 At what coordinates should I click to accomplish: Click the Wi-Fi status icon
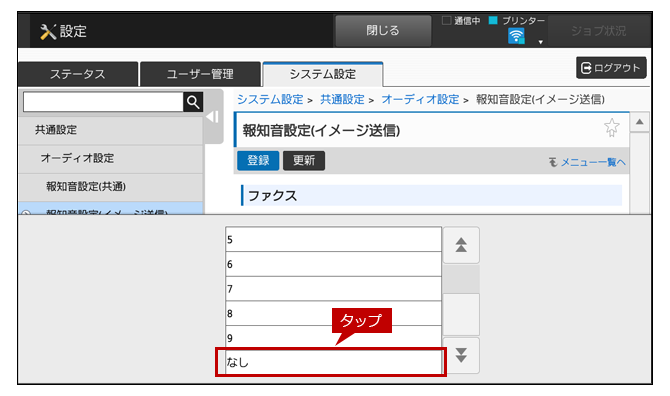(x=516, y=36)
